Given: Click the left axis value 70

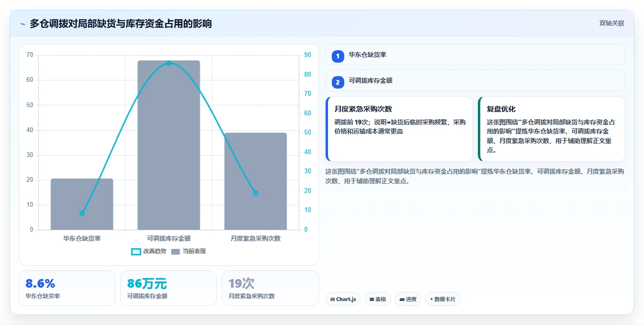Looking at the screenshot, I should [x=30, y=55].
